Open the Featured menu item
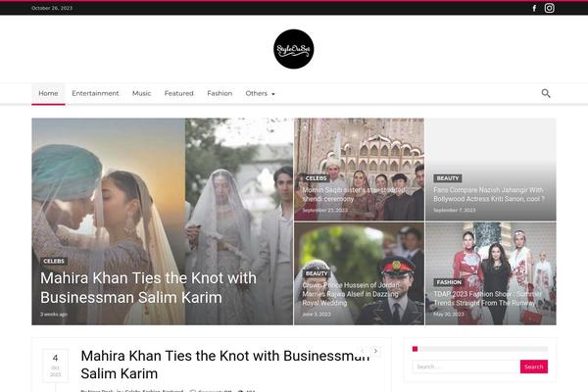Image resolution: width=588 pixels, height=392 pixels. (179, 93)
